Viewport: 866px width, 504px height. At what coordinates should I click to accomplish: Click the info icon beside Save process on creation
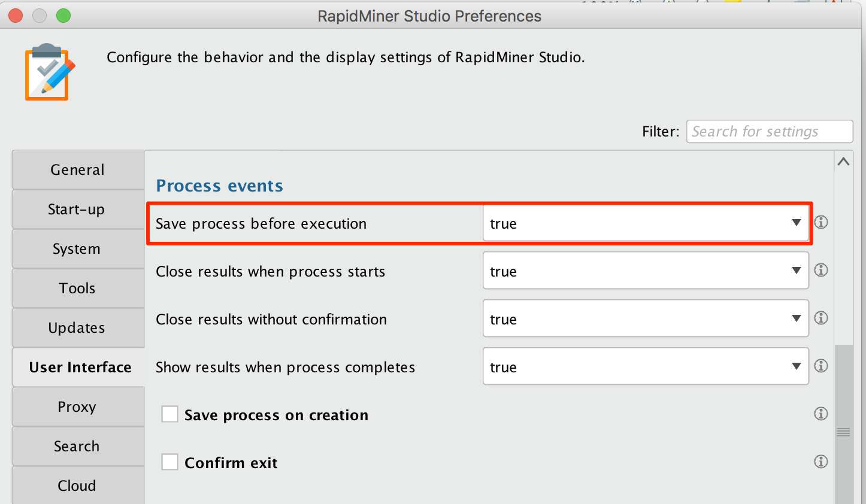(820, 414)
